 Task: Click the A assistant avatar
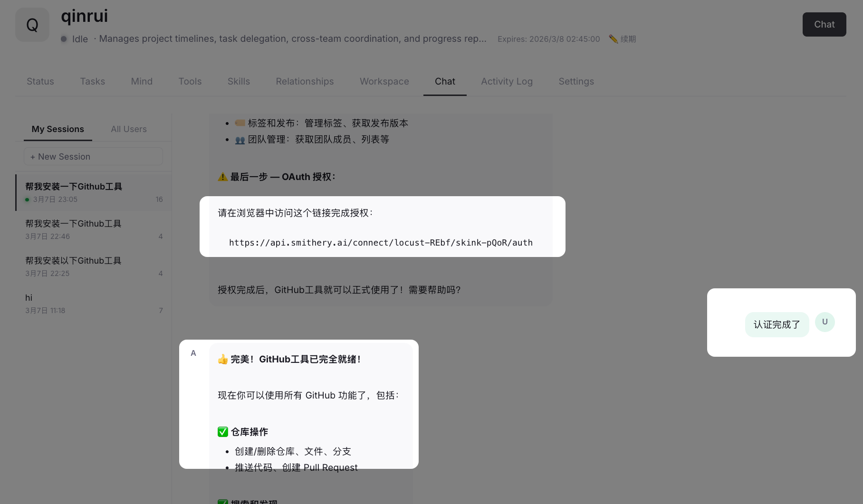point(193,353)
